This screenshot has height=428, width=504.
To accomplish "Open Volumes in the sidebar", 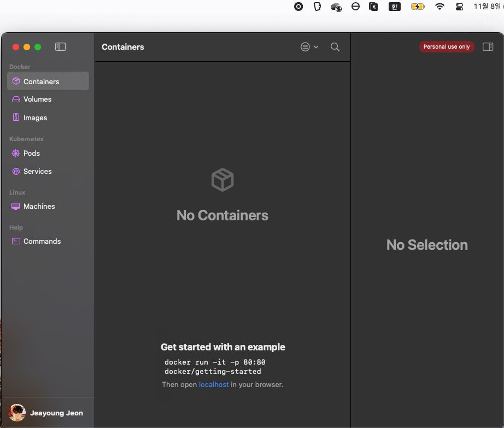I will point(48,99).
